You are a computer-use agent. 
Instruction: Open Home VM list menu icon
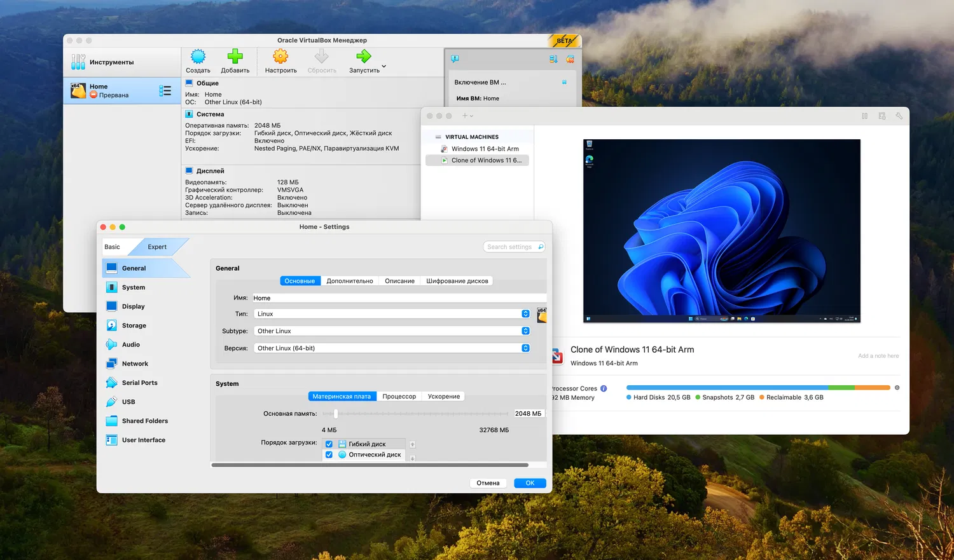click(165, 91)
